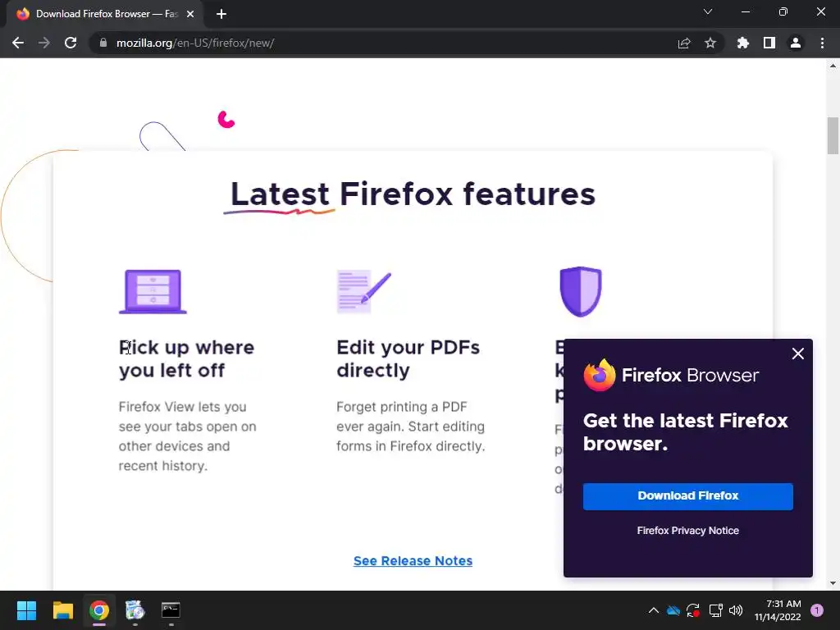Open the notification badge in taskbar
The image size is (840, 630).
tap(817, 610)
